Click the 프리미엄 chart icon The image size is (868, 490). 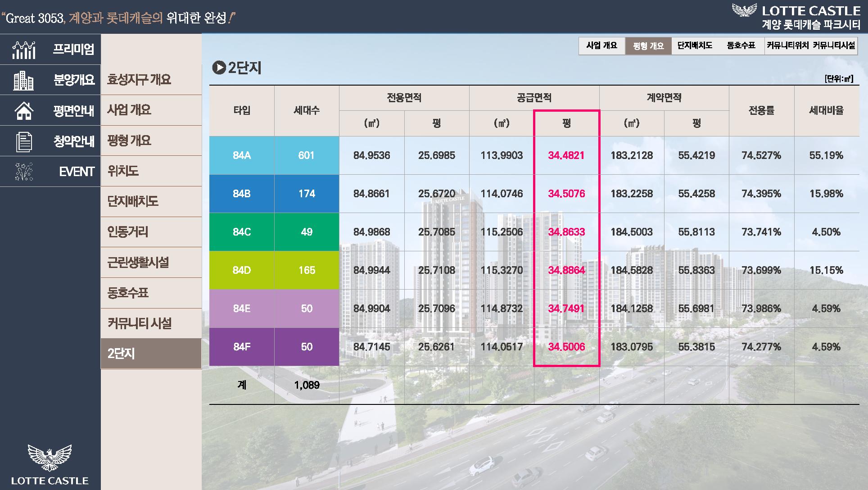click(x=24, y=50)
